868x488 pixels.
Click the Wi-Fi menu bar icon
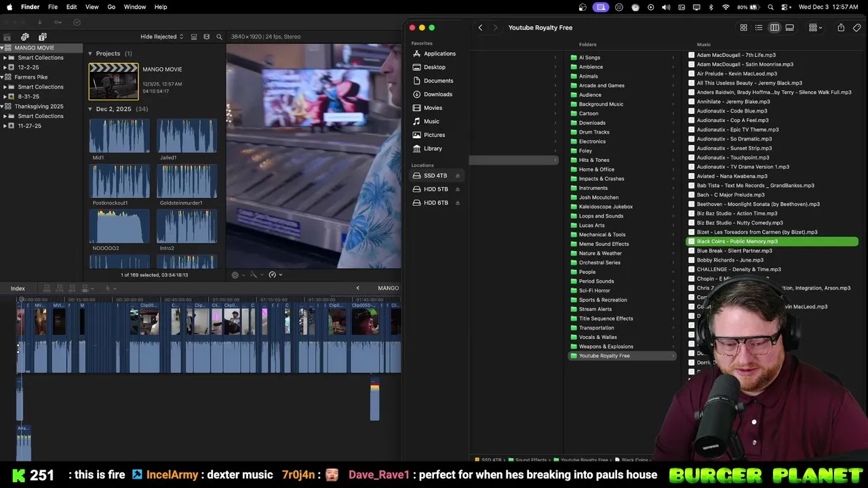click(726, 7)
